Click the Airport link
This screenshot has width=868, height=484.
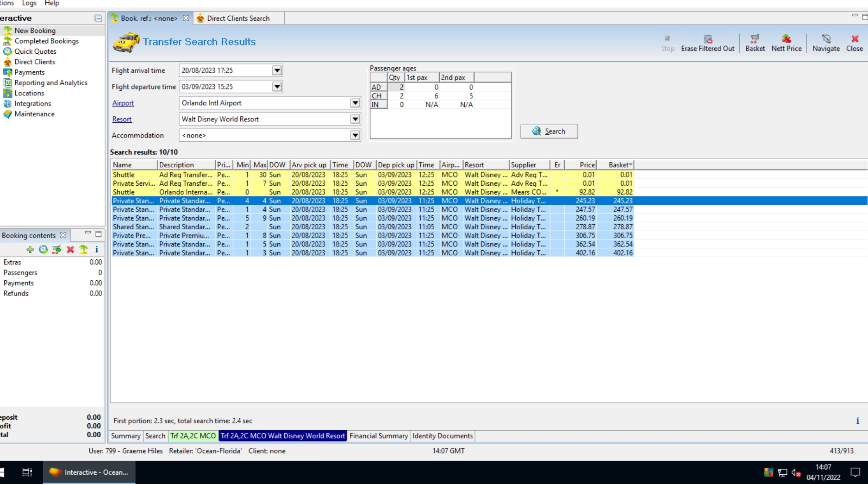point(123,103)
